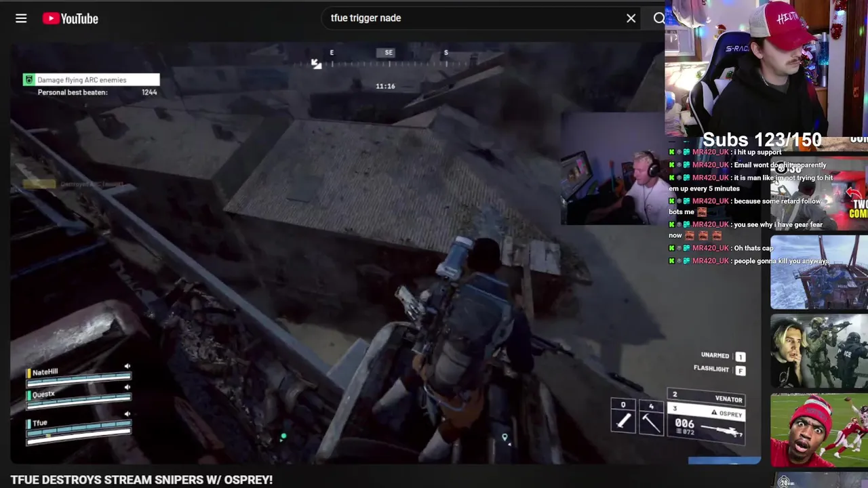868x488 pixels.
Task: Click the 'Damage flying ARC enemies' notification
Action: 92,80
